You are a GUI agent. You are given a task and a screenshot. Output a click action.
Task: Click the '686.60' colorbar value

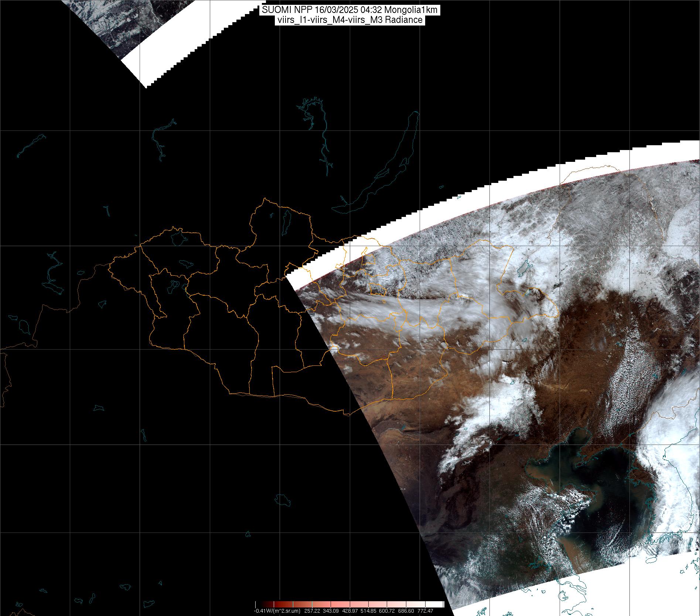[406, 611]
